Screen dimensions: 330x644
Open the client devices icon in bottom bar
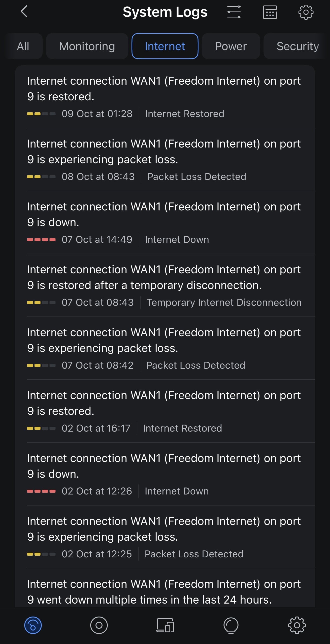tap(165, 625)
